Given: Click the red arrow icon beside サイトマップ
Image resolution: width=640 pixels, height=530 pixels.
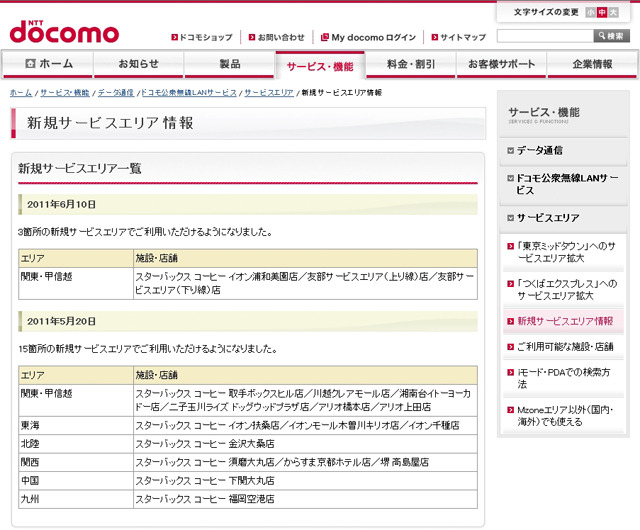Looking at the screenshot, I should (x=435, y=38).
